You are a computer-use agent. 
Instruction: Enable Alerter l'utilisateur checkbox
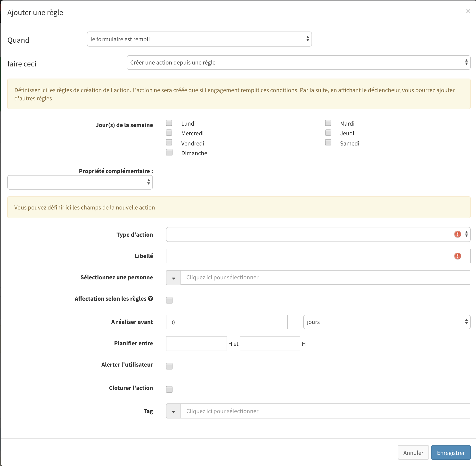click(169, 366)
